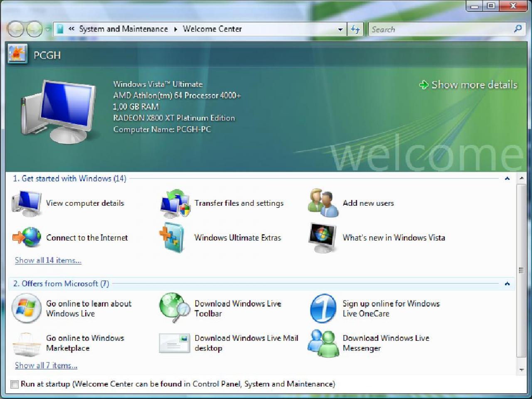The height and width of the screenshot is (399, 532).
Task: Click System and Maintenance in the breadcrumb
Action: click(x=123, y=29)
